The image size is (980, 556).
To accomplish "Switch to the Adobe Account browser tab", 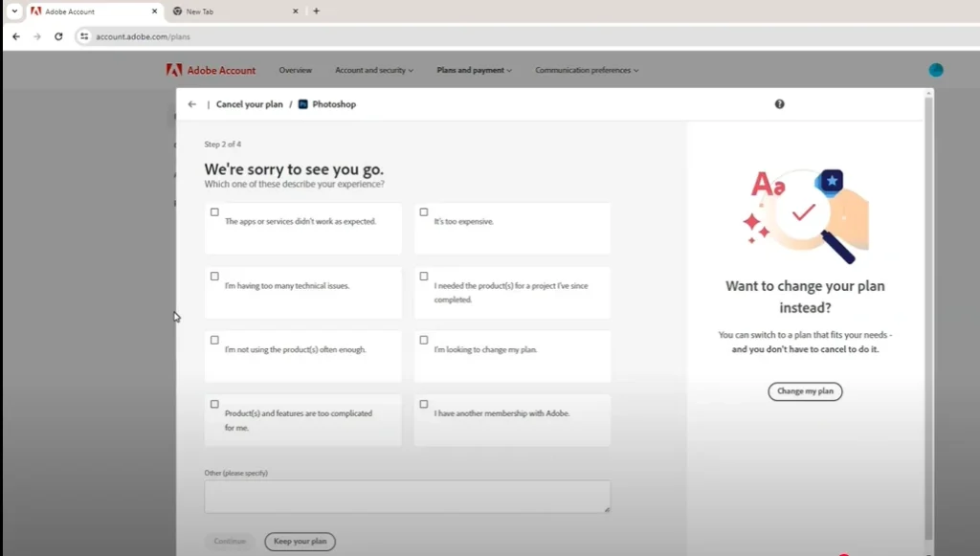I will tap(94, 11).
